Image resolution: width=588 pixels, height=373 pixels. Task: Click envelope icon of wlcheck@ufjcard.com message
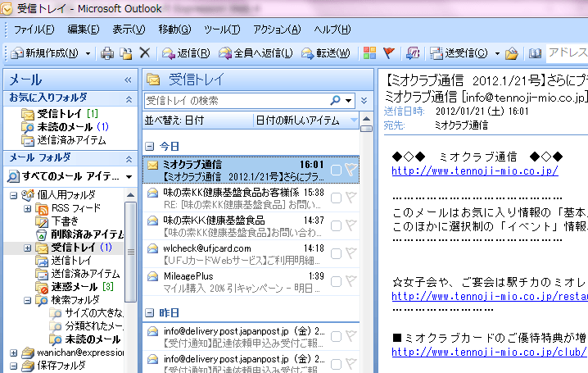point(152,248)
